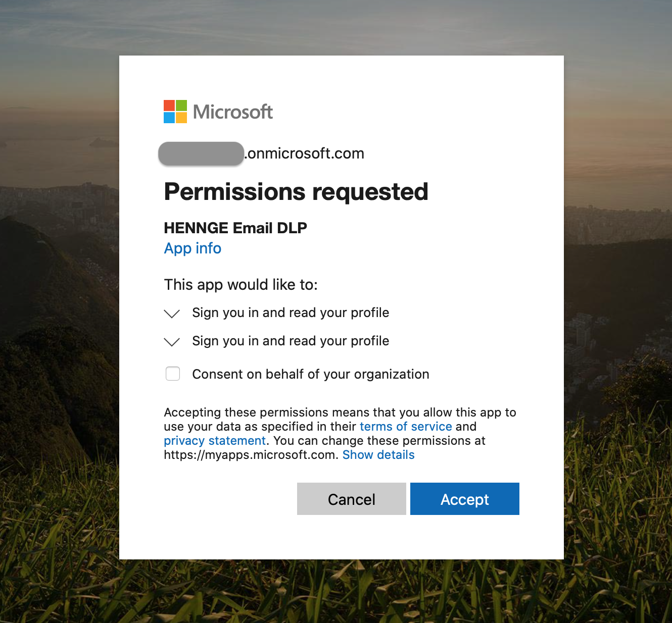The height and width of the screenshot is (623, 672).
Task: Click the https://myapps.microsoft.com URL text
Action: [x=250, y=455]
